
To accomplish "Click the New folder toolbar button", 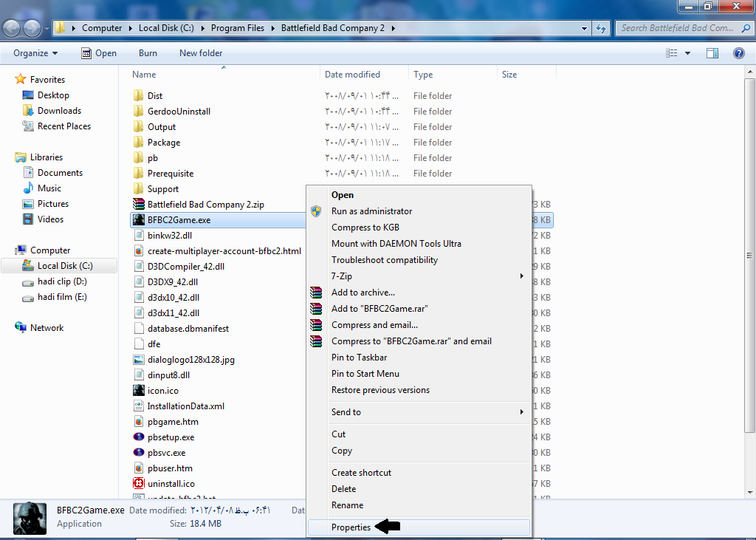I will pyautogui.click(x=201, y=53).
